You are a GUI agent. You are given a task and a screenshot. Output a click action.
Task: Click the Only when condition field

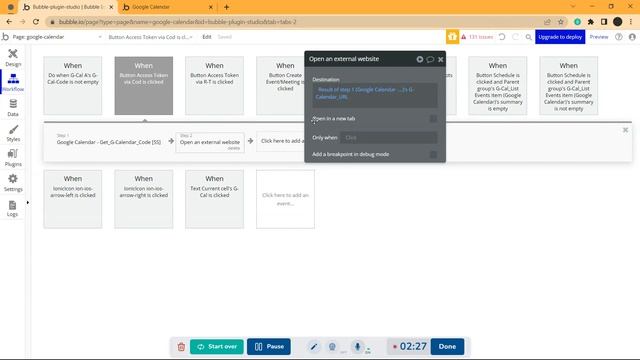tap(389, 138)
